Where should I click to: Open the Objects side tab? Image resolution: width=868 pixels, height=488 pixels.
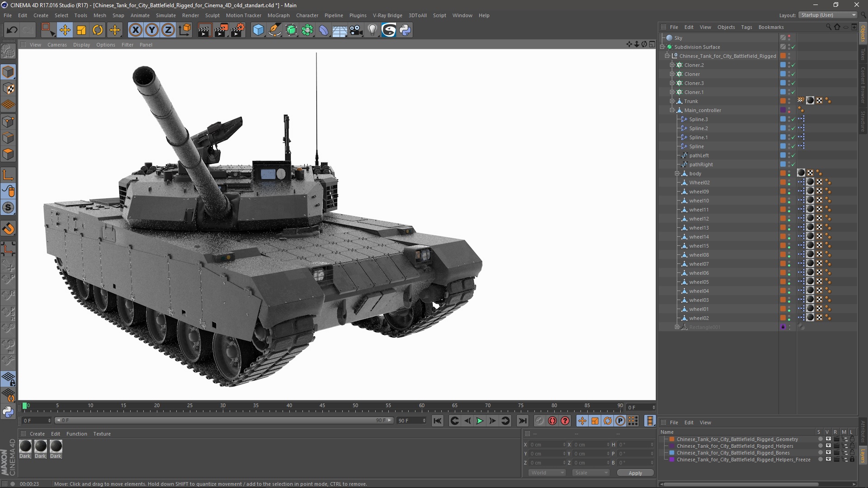pyautogui.click(x=863, y=33)
